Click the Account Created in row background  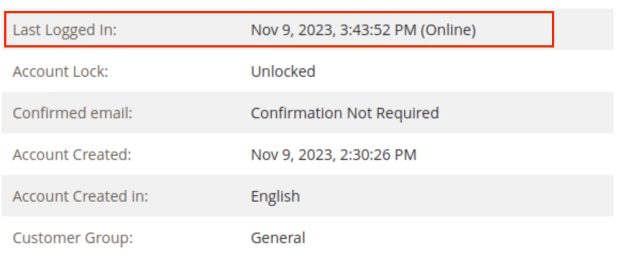pos(308,196)
